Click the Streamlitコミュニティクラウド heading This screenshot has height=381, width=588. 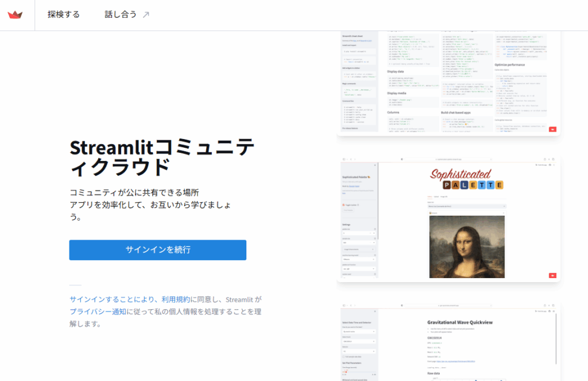162,157
